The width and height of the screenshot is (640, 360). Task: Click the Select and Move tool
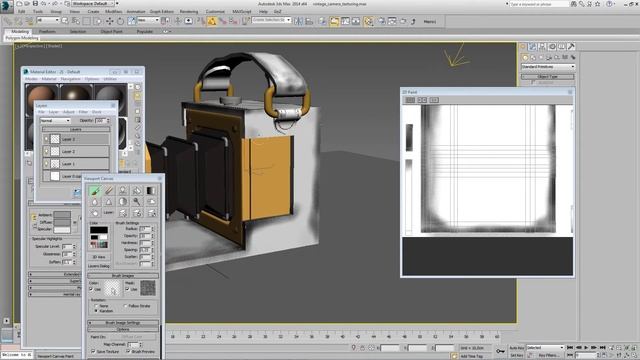(x=109, y=21)
